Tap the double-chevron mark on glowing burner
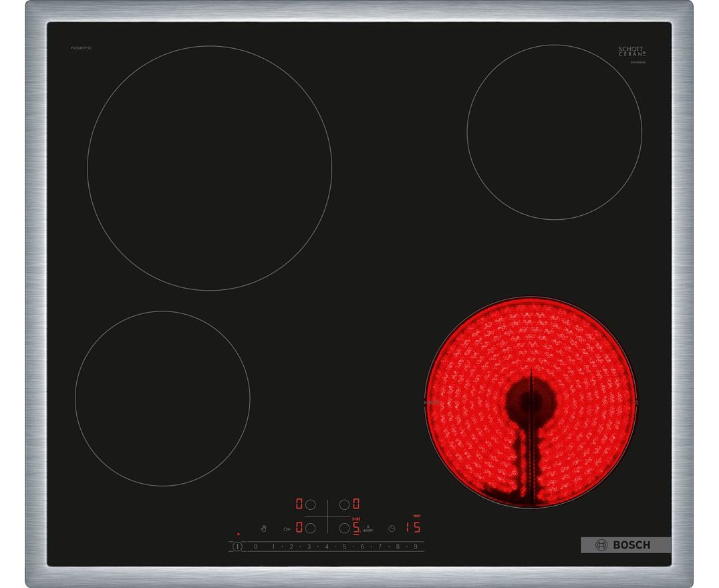Screen dimensions: 719x588 point(635,403)
